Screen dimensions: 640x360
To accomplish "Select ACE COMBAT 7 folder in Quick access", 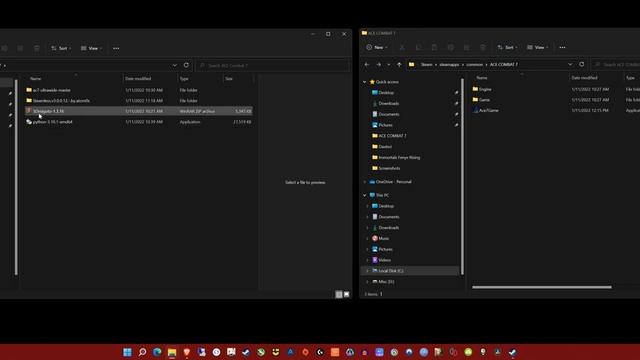I will pos(389,136).
